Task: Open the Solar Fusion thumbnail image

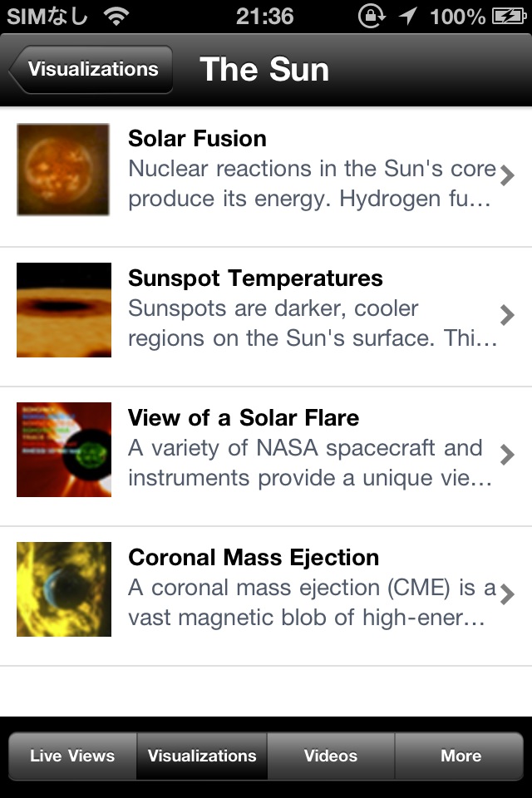Action: 63,170
